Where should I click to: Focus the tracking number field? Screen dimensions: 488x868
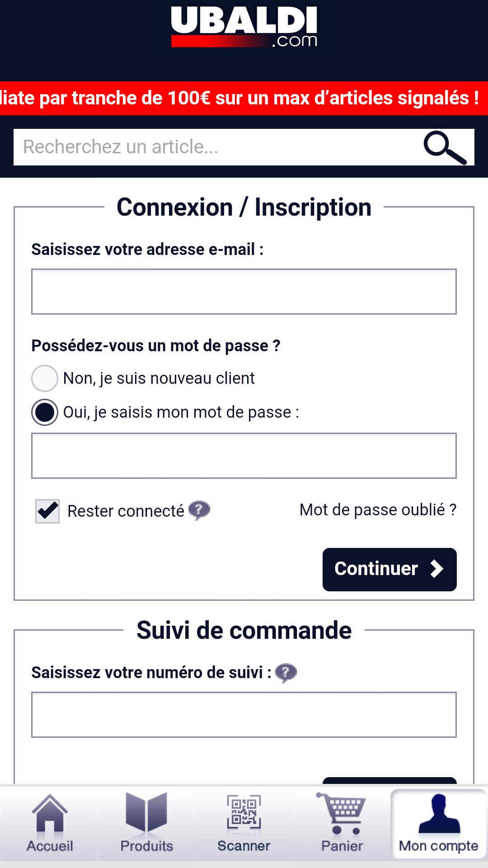click(x=244, y=715)
